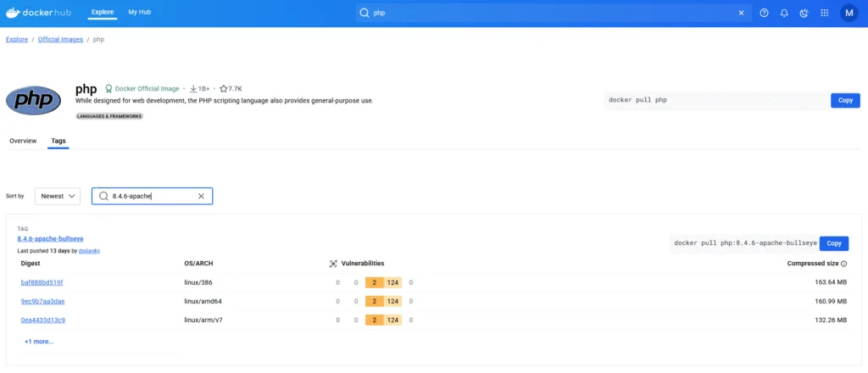
Task: Open the M user avatar menu
Action: [849, 13]
